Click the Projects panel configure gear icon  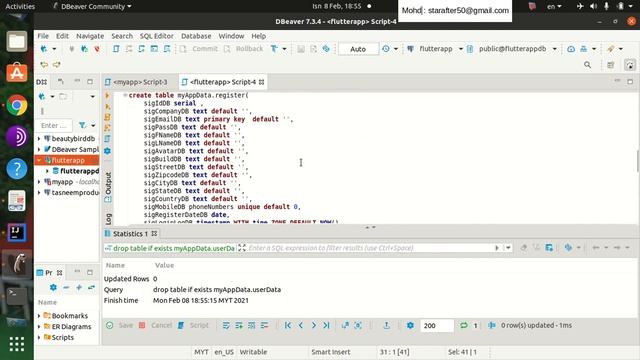click(53, 287)
